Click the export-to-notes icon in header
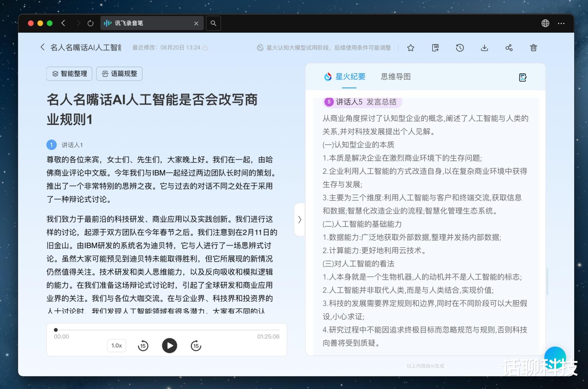The image size is (588, 389). pyautogui.click(x=435, y=48)
